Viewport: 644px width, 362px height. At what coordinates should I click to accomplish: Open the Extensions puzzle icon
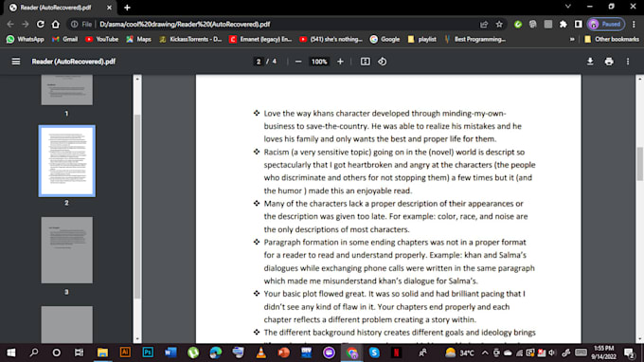563,25
